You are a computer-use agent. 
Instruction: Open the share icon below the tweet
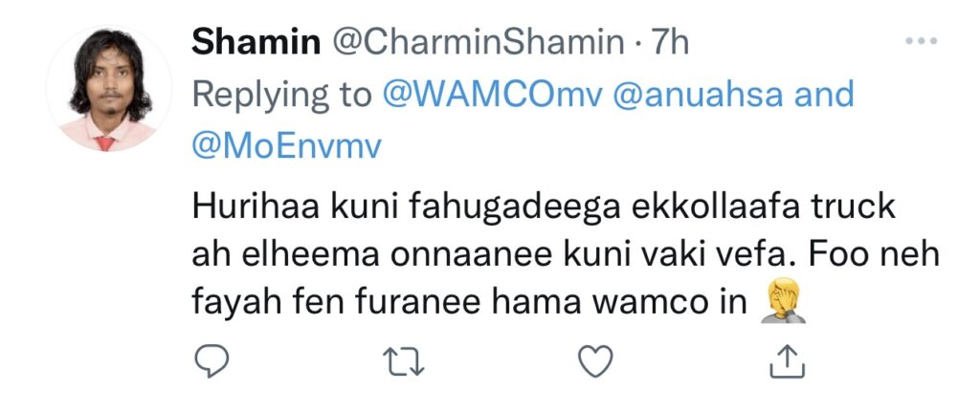(x=787, y=360)
